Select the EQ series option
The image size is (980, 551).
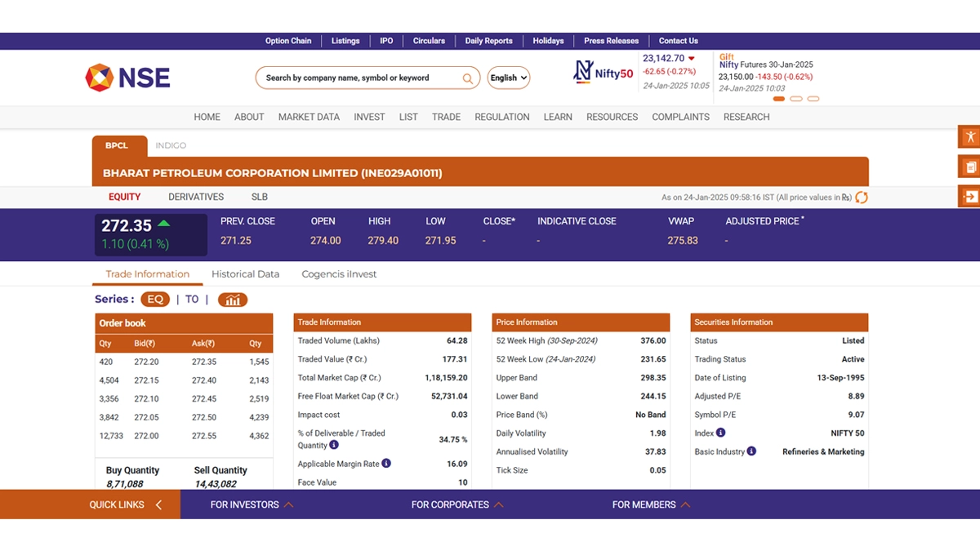click(x=155, y=300)
